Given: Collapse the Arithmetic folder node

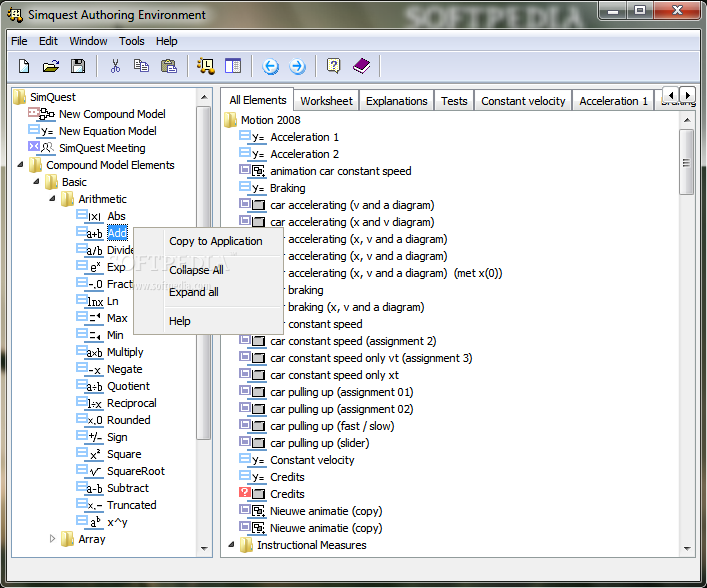Looking at the screenshot, I should click(52, 198).
